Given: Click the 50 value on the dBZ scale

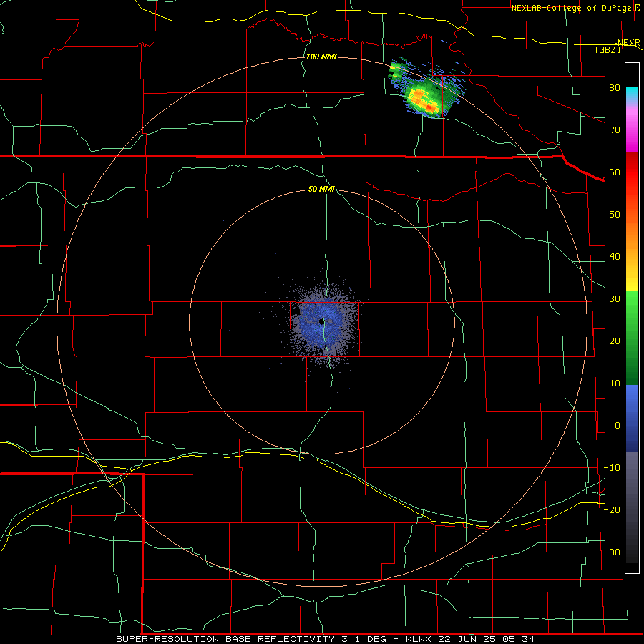Looking at the screenshot, I should 615,215.
